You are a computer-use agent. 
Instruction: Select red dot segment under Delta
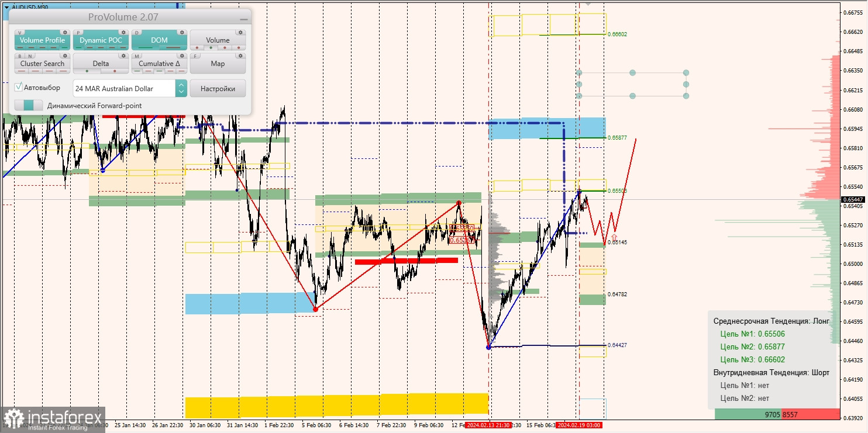pyautogui.click(x=115, y=71)
